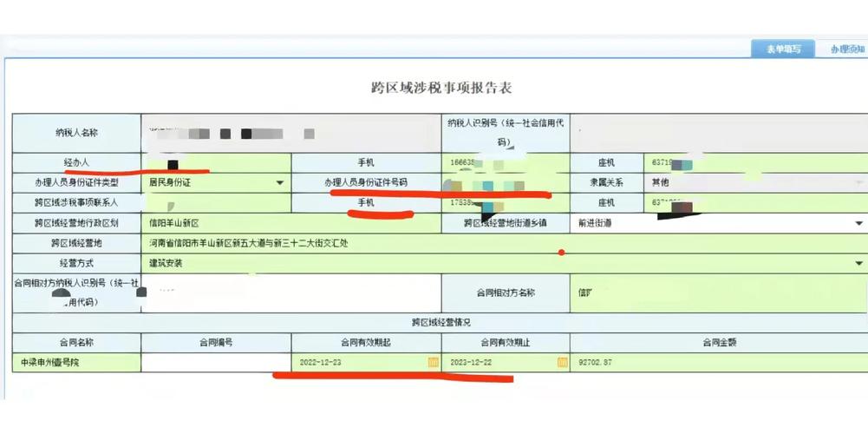The height and width of the screenshot is (434, 868).
Task: Expand the 跨区域经营地街道乡镇 dropdown arrow
Action: tap(858, 223)
